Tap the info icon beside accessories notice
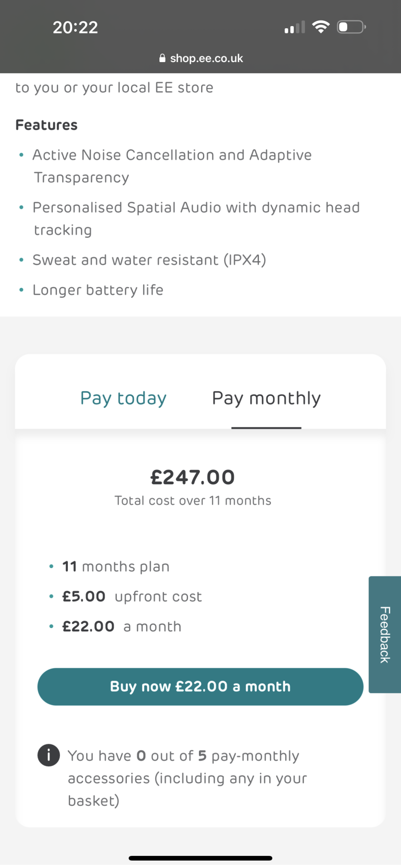The width and height of the screenshot is (401, 868). click(x=49, y=755)
